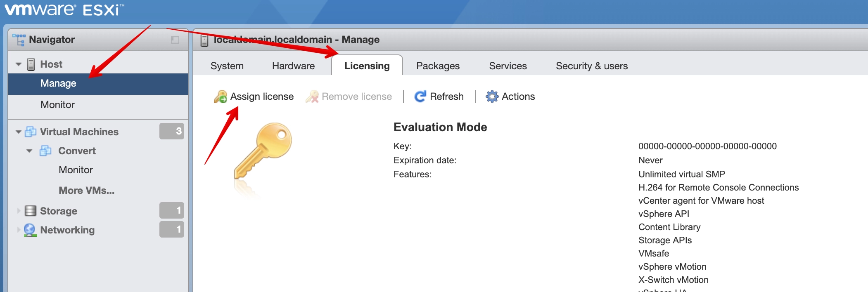Click the Virtual Machines count badge
868x292 pixels.
click(x=172, y=131)
